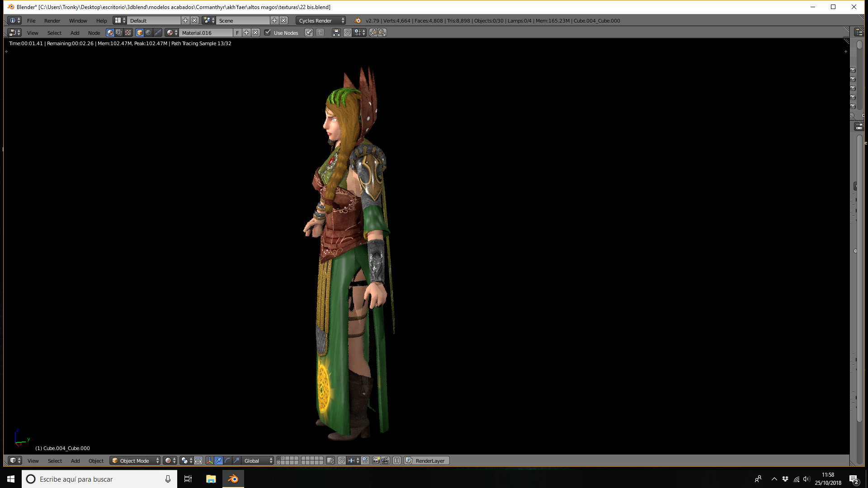The image size is (868, 488).
Task: Toggle the 3D manipulator axes button
Action: [209, 460]
